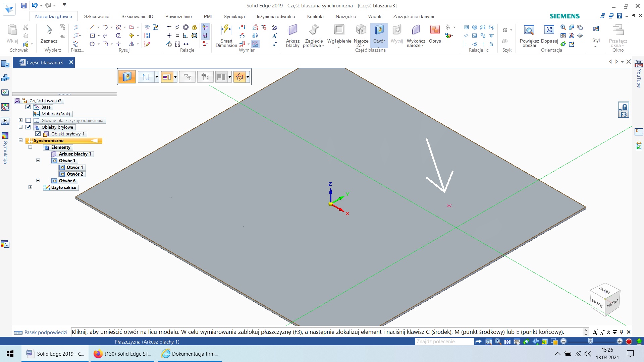Select Arkusz blachy 1 in tree
Viewport: 644px width, 362px height.
[75, 154]
